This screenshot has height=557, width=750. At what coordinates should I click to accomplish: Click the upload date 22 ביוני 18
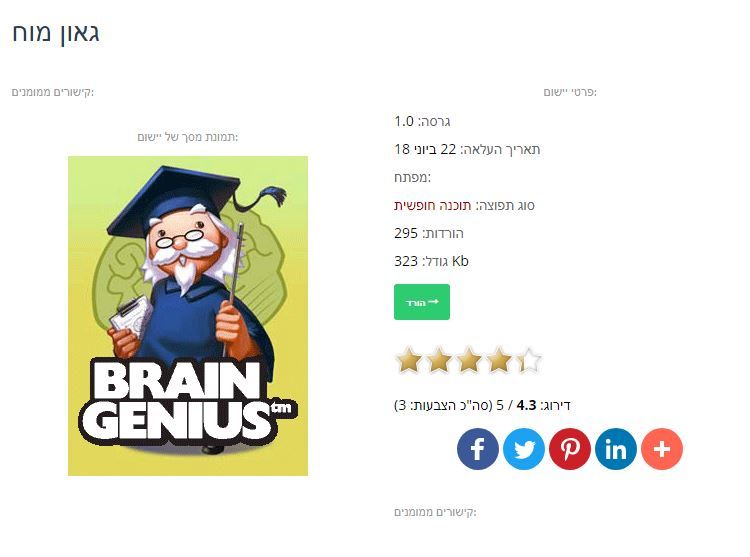[x=425, y=149]
